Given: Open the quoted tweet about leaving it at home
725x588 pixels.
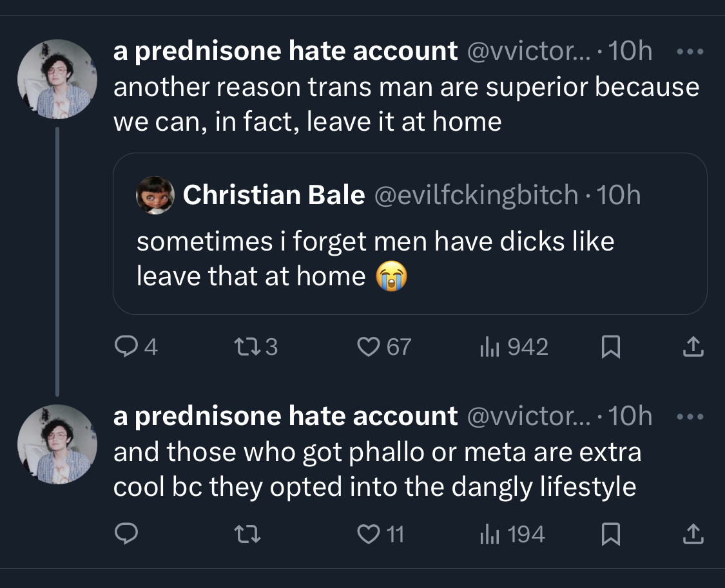Looking at the screenshot, I should [410, 234].
